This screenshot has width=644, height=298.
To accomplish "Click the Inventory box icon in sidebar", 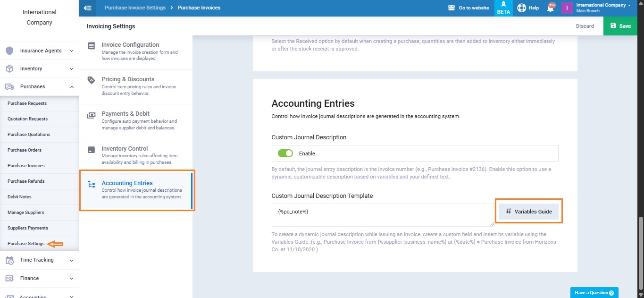I will click(9, 69).
